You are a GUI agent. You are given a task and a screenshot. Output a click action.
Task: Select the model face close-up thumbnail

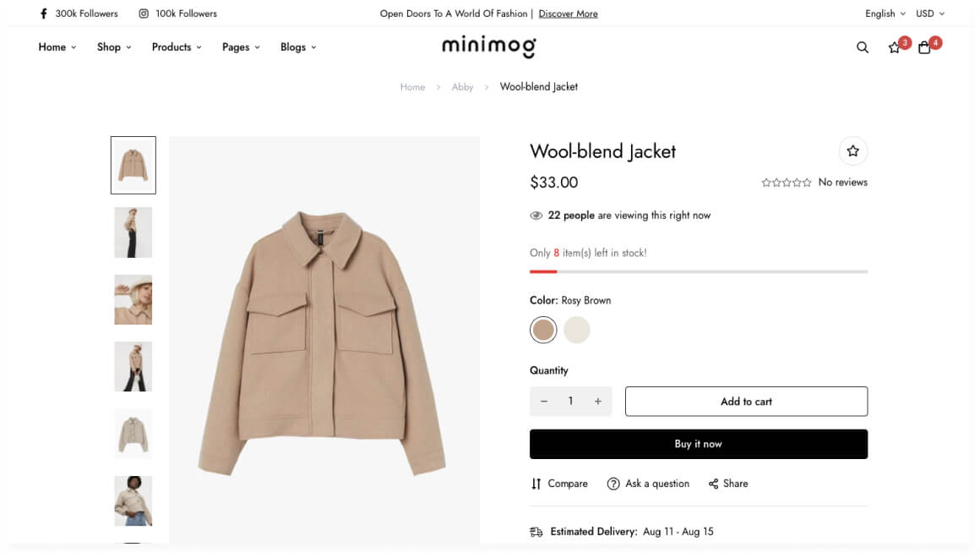(x=133, y=299)
